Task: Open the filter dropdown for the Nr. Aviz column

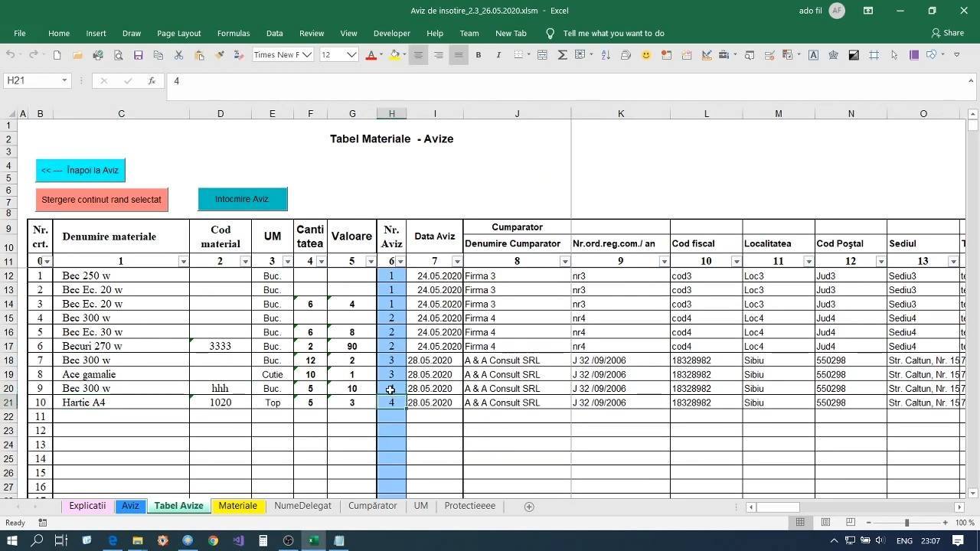Action: (400, 262)
